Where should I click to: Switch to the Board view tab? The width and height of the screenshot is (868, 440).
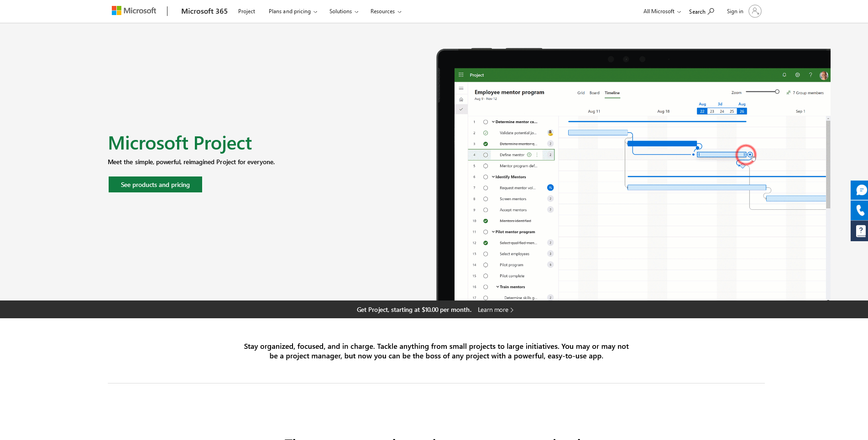[594, 93]
